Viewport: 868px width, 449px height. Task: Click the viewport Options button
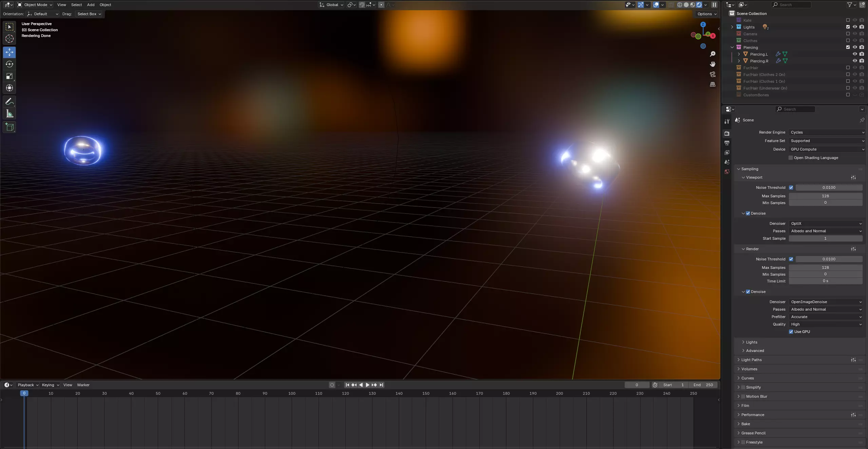(707, 14)
